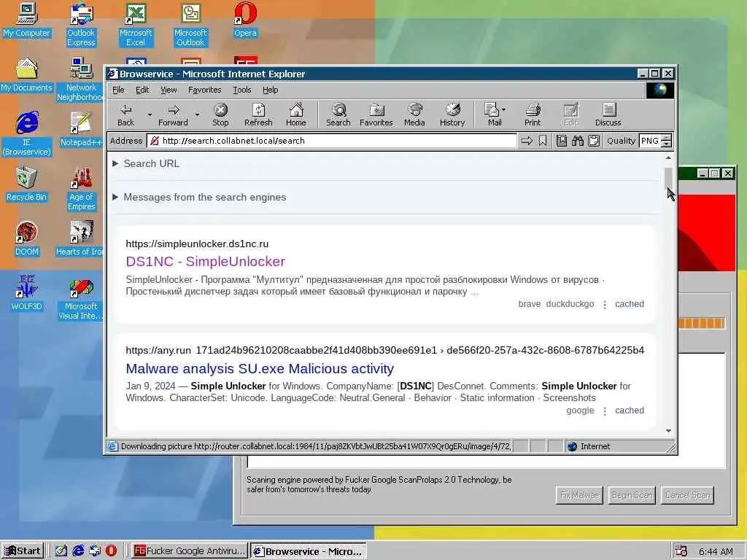Open the View menu
747x560 pixels.
(x=169, y=90)
